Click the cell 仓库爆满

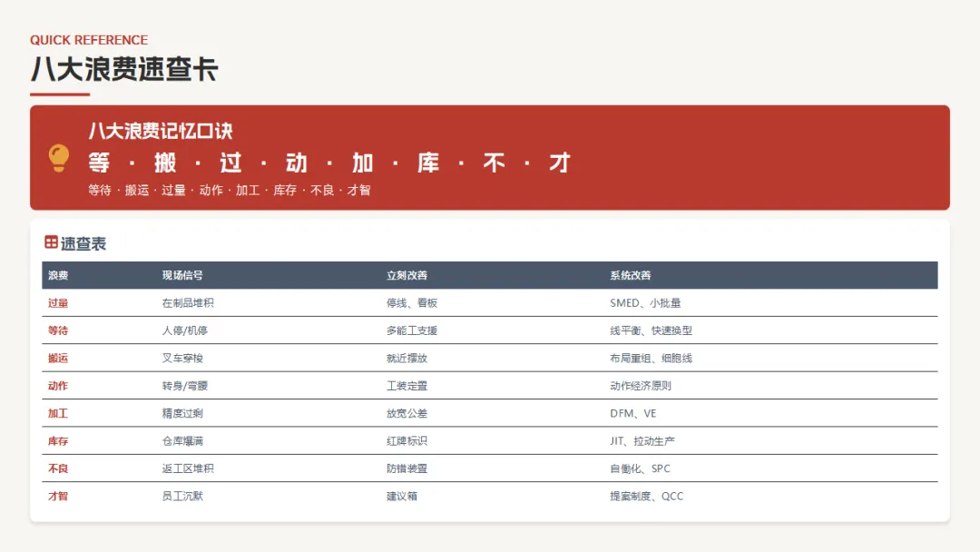coord(182,440)
